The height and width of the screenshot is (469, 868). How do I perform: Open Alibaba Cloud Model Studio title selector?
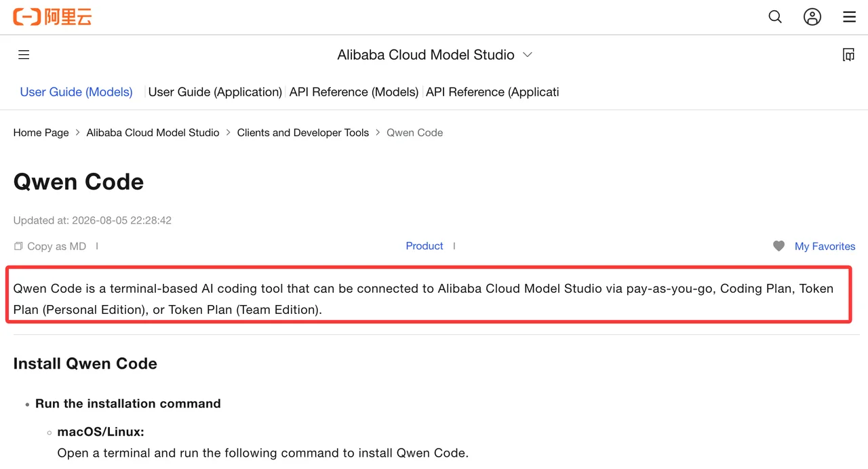[x=426, y=55]
